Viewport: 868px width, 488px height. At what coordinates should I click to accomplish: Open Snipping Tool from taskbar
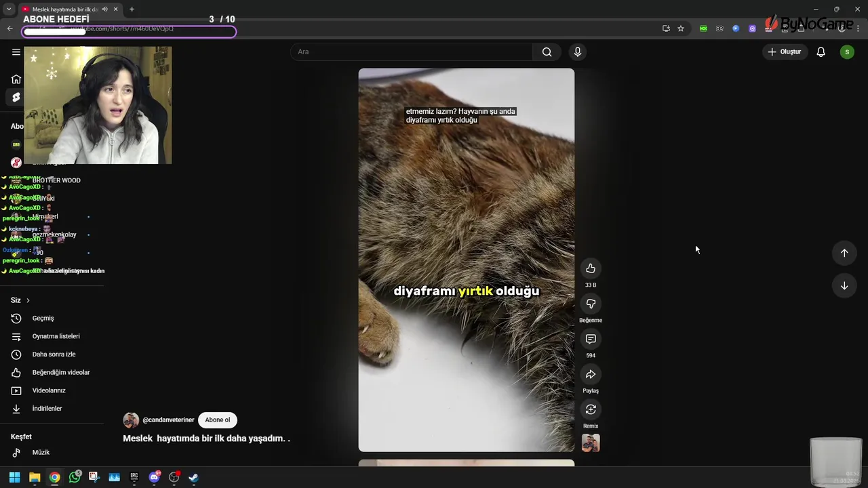tap(94, 477)
